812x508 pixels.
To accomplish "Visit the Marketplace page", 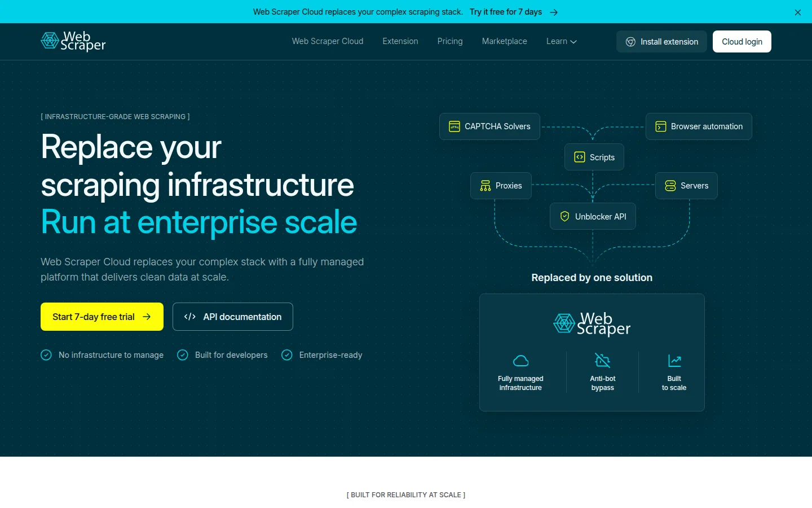I will pyautogui.click(x=505, y=41).
